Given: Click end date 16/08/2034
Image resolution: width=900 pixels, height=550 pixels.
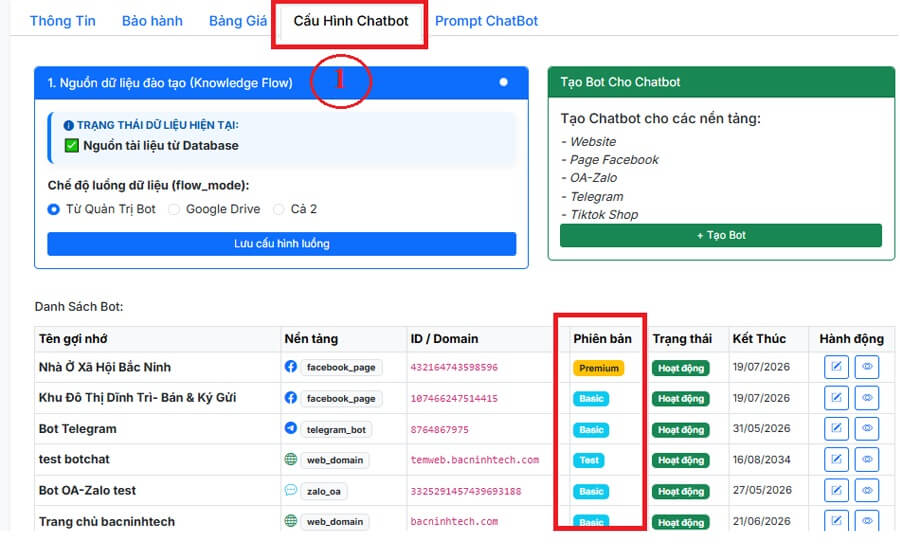Looking at the screenshot, I should tap(762, 459).
